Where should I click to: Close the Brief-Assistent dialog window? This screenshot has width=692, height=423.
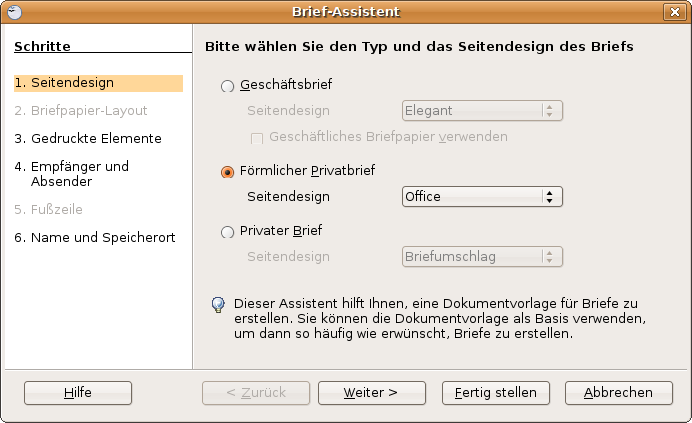pyautogui.click(x=674, y=12)
